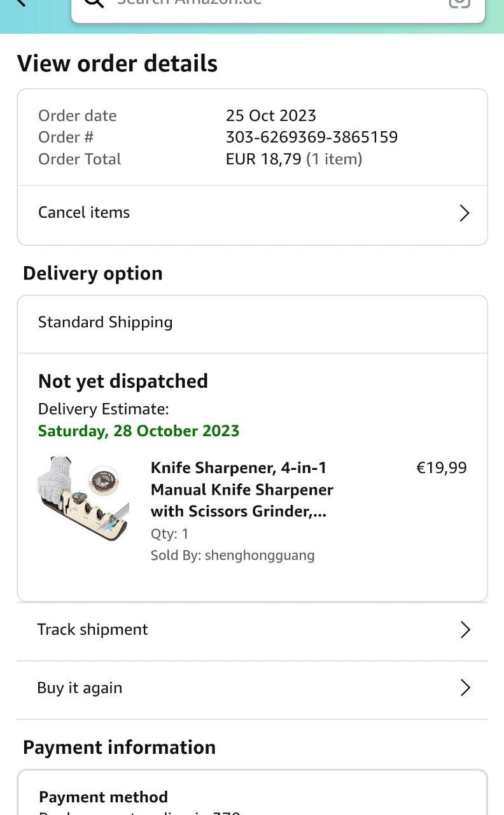
Task: Tap the Payment method card heading
Action: click(104, 797)
